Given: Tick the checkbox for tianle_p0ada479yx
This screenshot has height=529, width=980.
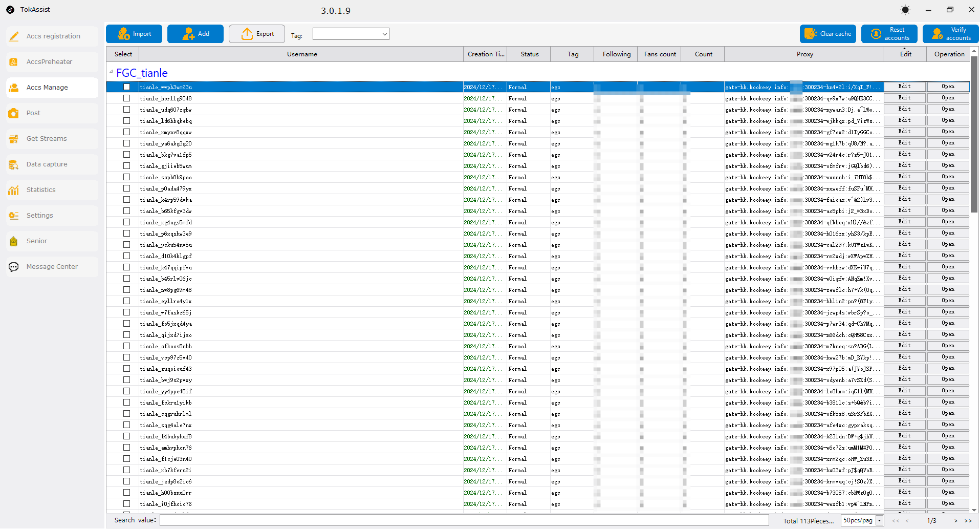Looking at the screenshot, I should (126, 188).
